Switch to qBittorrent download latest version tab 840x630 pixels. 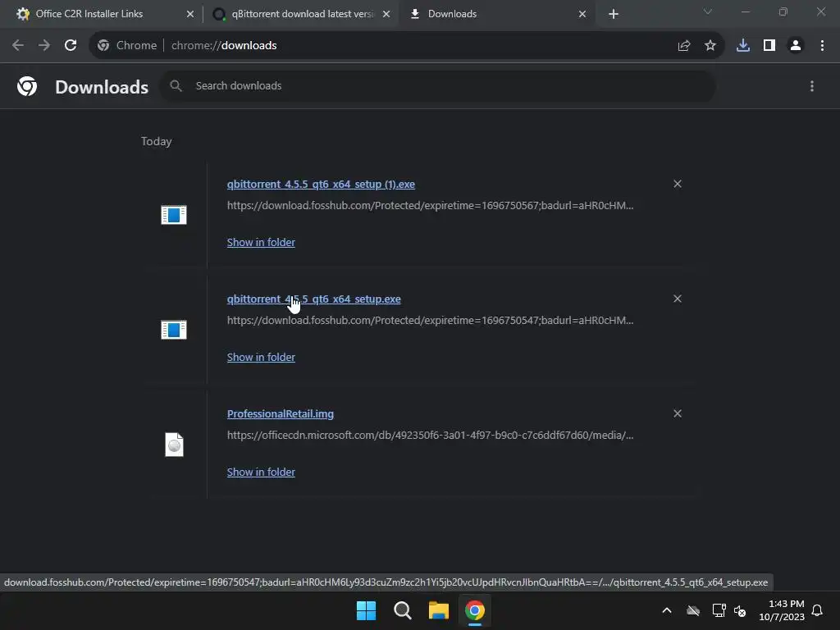click(x=300, y=14)
